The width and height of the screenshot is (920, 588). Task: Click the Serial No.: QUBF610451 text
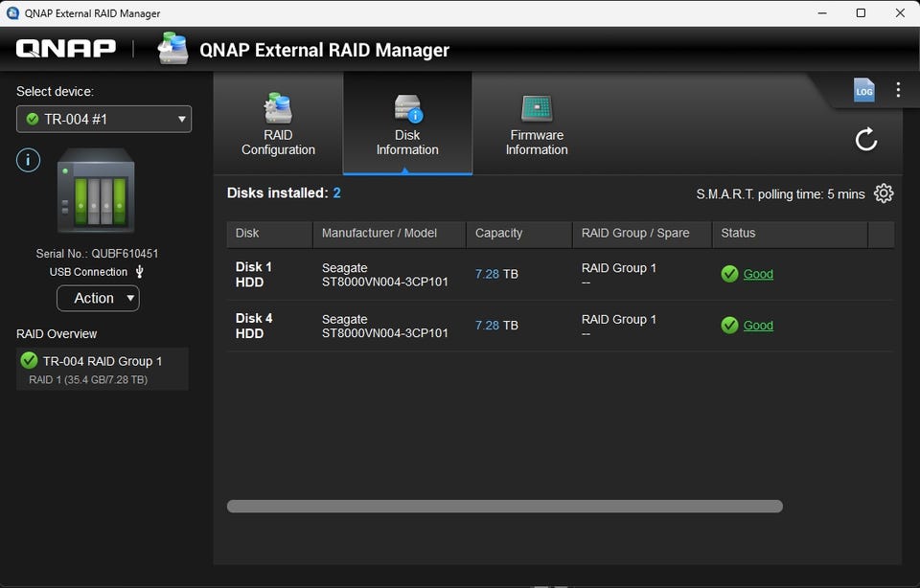[97, 253]
